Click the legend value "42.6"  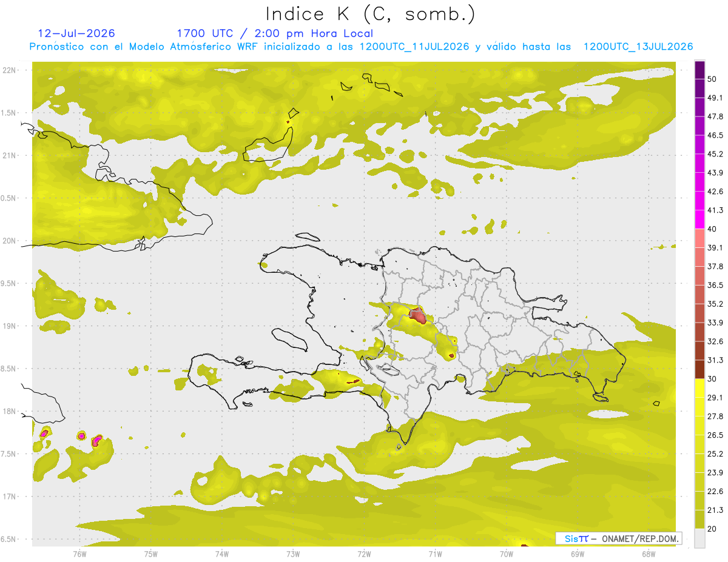pos(715,192)
